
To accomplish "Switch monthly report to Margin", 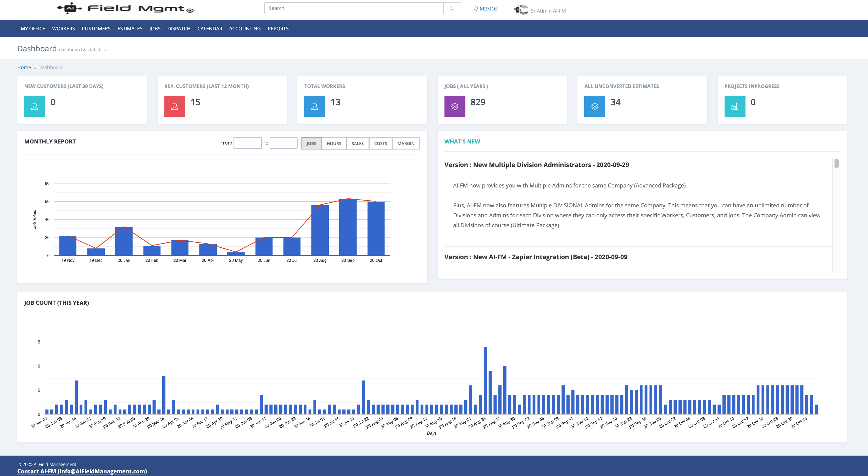I will (x=406, y=143).
